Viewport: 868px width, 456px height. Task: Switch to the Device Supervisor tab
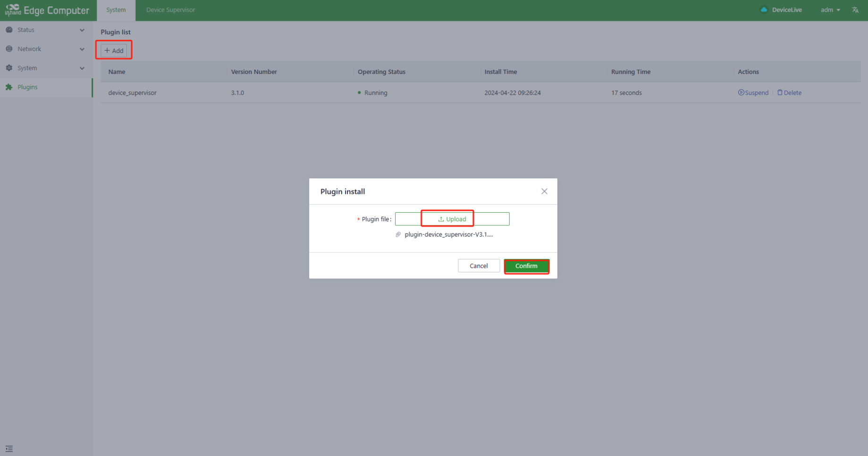click(170, 10)
